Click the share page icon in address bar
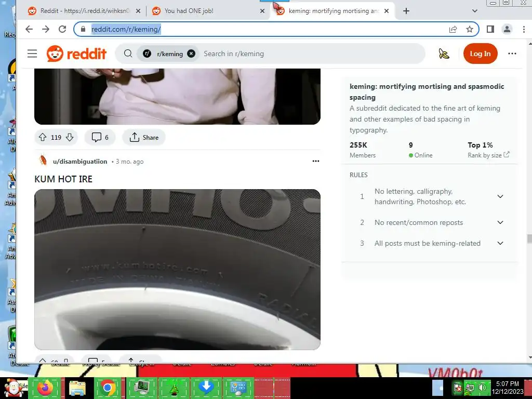This screenshot has height=399, width=532. pyautogui.click(x=453, y=29)
